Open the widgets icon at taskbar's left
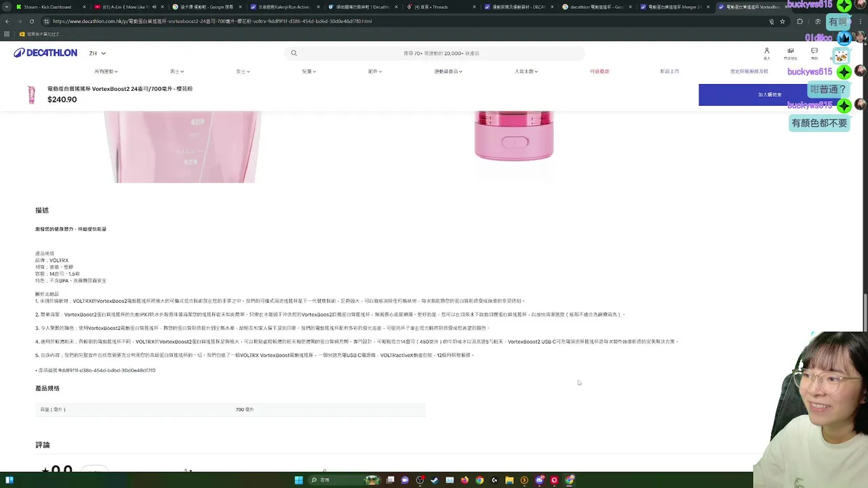 click(x=9, y=480)
